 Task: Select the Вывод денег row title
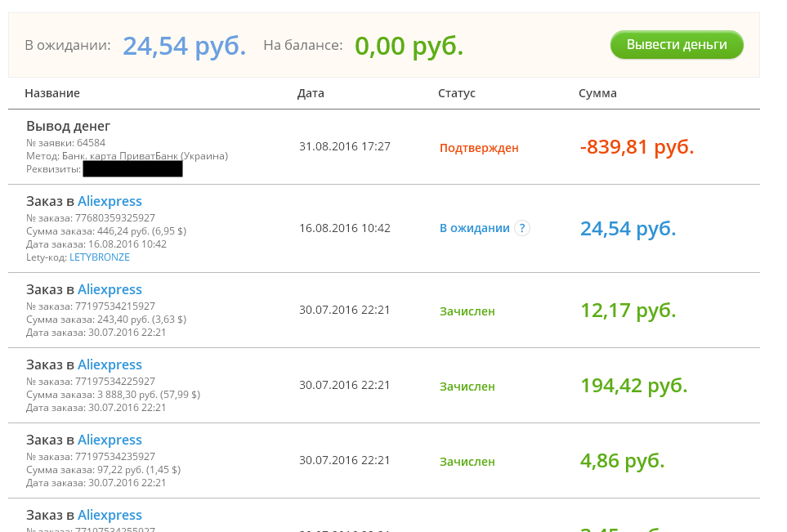(69, 126)
